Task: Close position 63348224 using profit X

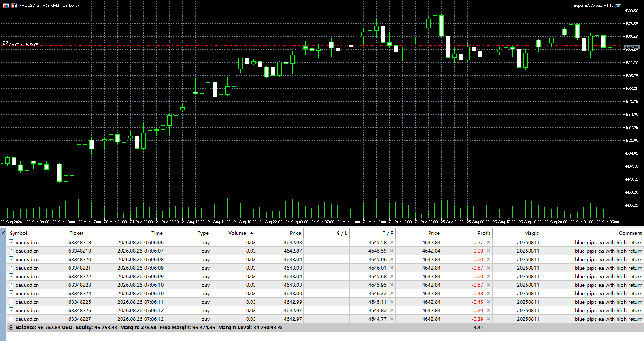Action: point(489,294)
